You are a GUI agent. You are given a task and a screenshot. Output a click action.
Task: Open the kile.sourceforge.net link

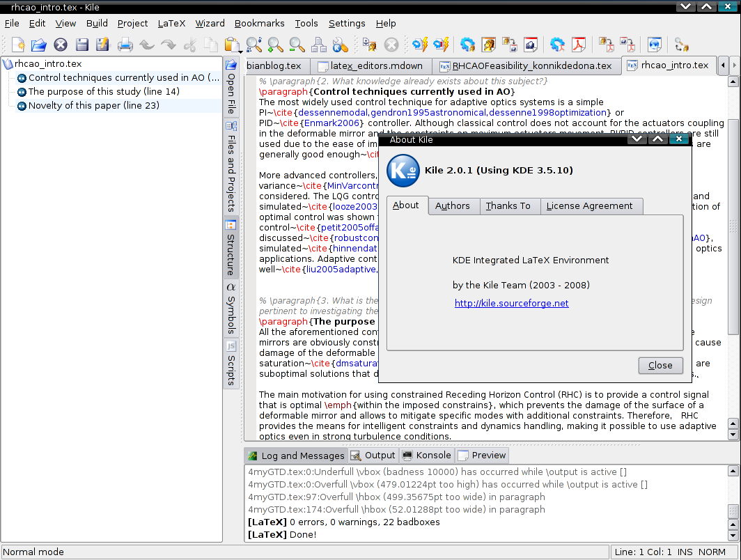pos(511,304)
